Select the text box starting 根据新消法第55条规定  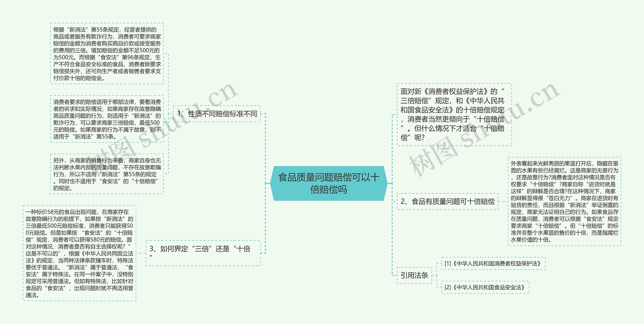(107, 53)
